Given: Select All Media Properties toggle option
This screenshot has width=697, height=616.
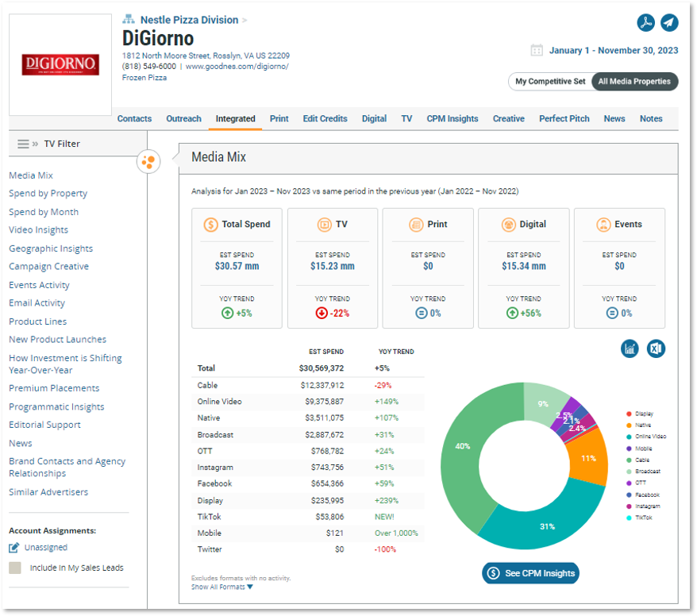Looking at the screenshot, I should coord(634,81).
